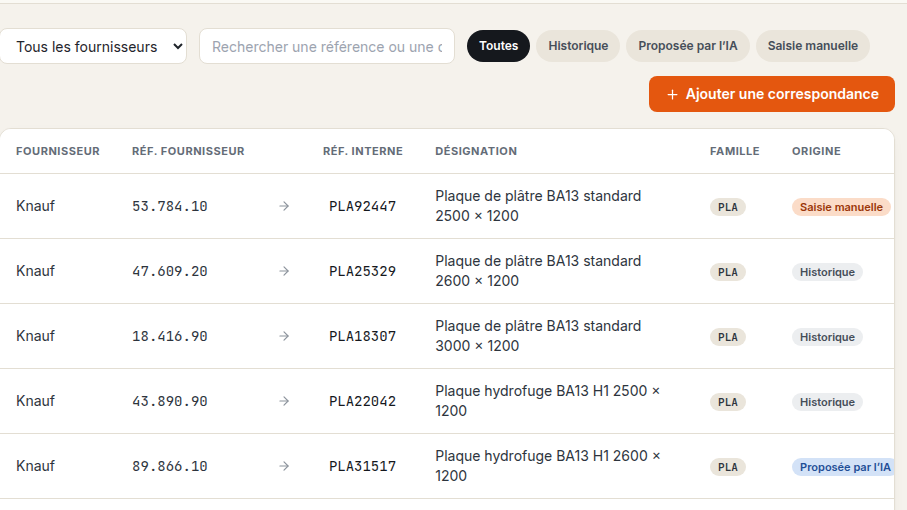The image size is (907, 510).
Task: Click internal reference PLA22042
Action: 363,401
